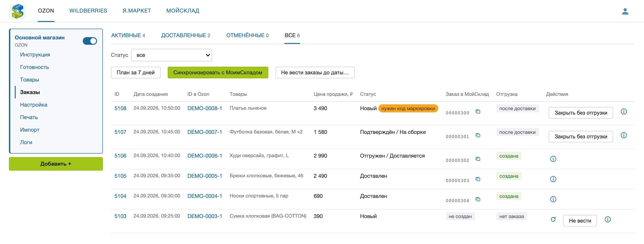Copy MoySklad order number 00000302

478,159
